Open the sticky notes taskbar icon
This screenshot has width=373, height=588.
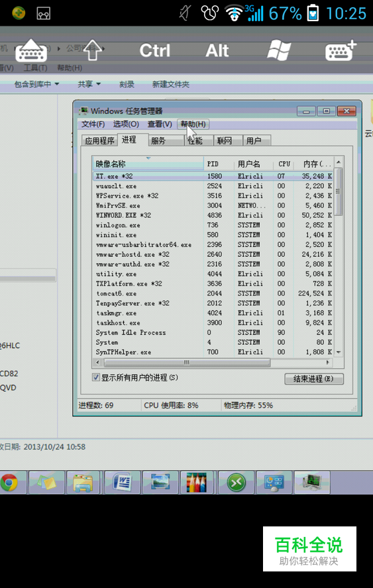46,482
